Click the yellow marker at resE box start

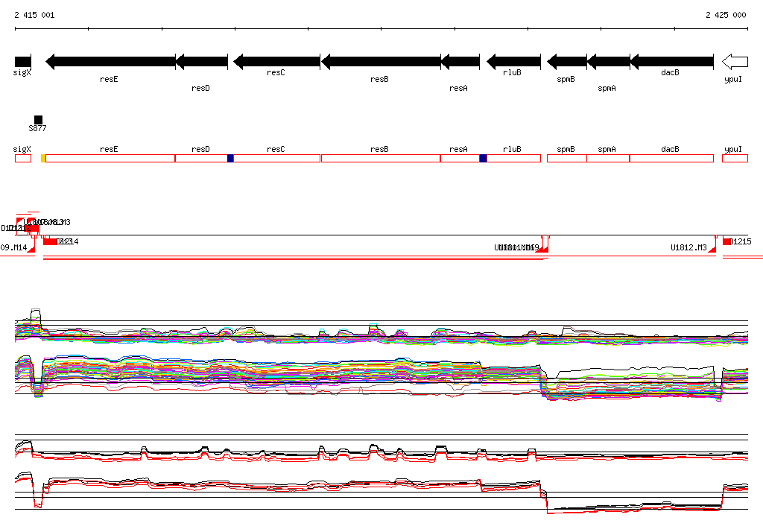coord(43,159)
